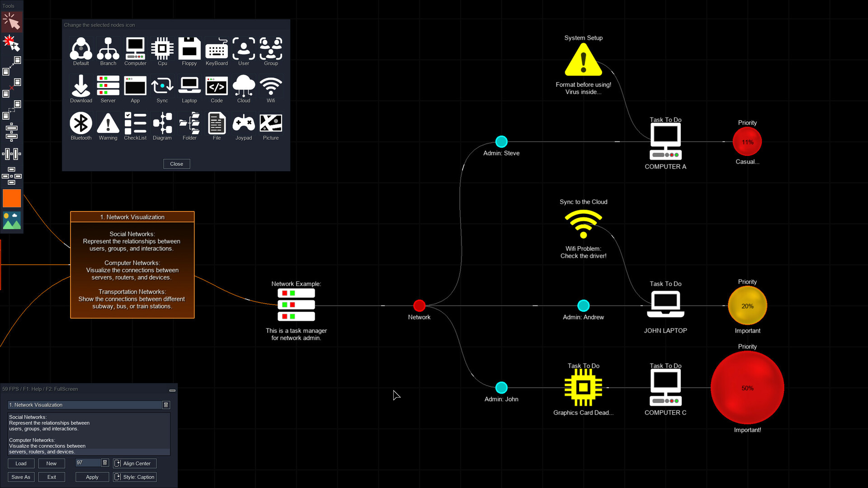This screenshot has width=868, height=488.
Task: Close the icon selection dialog
Action: [176, 164]
